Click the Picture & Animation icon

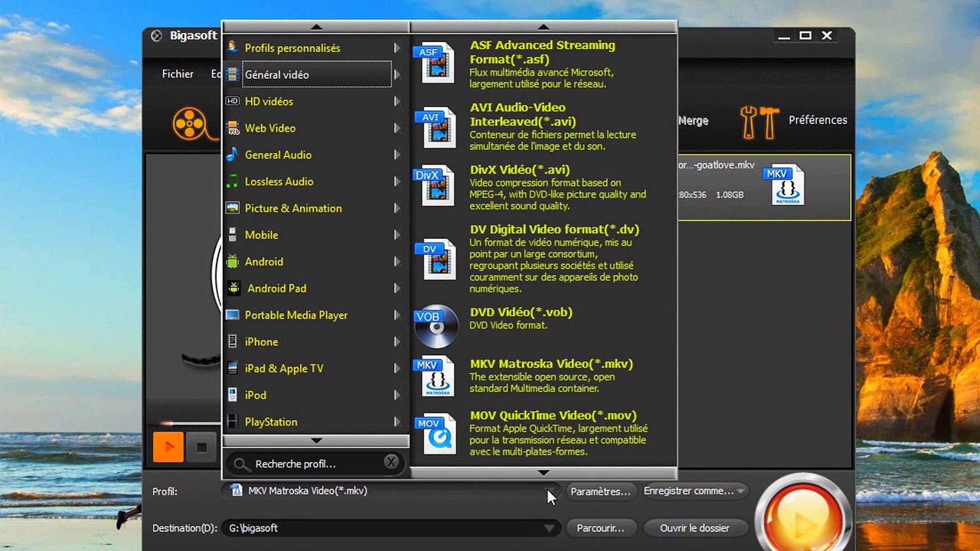click(x=232, y=208)
